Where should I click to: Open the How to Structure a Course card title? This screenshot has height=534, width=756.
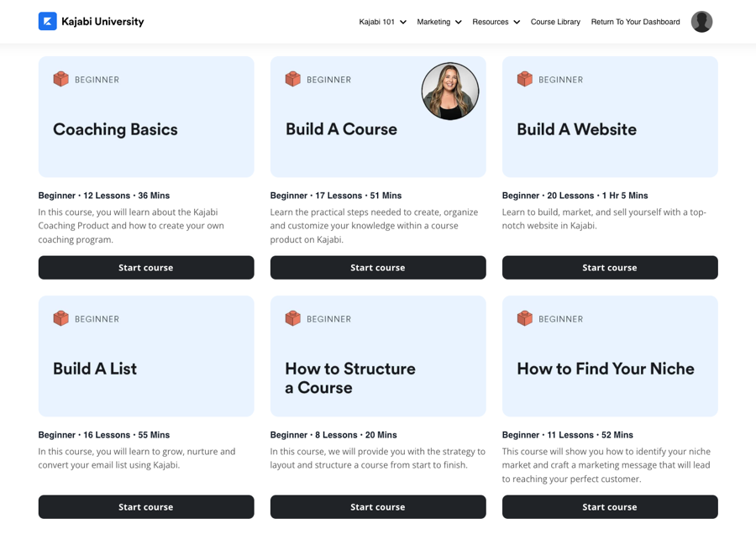[350, 378]
